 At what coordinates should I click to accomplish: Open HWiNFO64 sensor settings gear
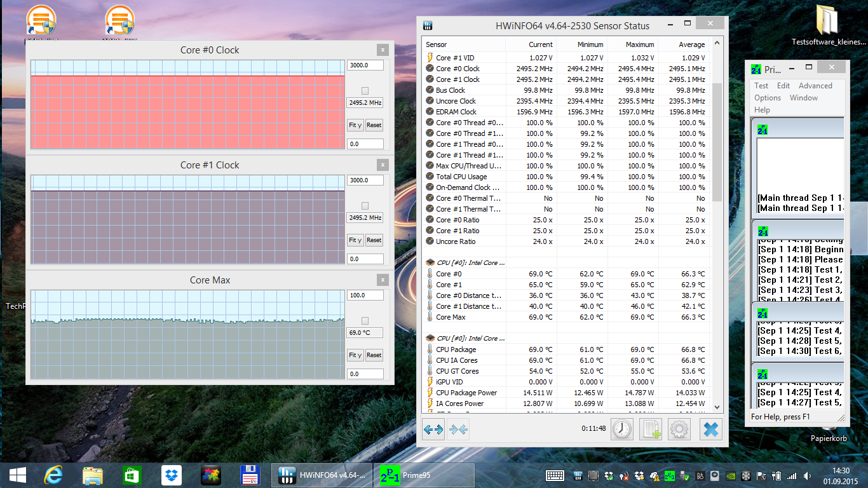tap(679, 430)
